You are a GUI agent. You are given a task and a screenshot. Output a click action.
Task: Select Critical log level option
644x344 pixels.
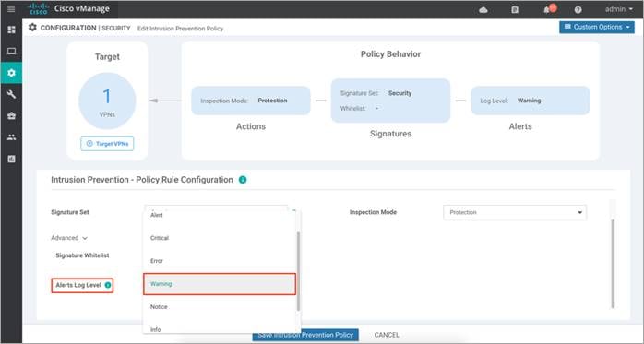[x=219, y=238]
